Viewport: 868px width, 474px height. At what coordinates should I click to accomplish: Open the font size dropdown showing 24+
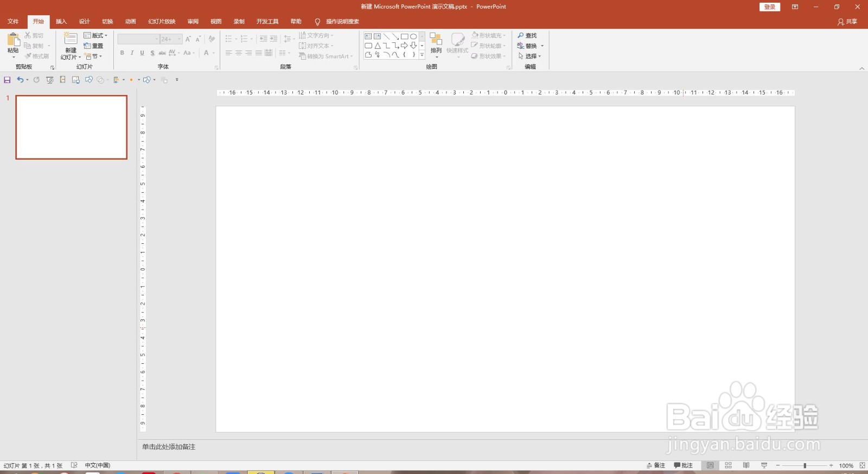[171, 39]
